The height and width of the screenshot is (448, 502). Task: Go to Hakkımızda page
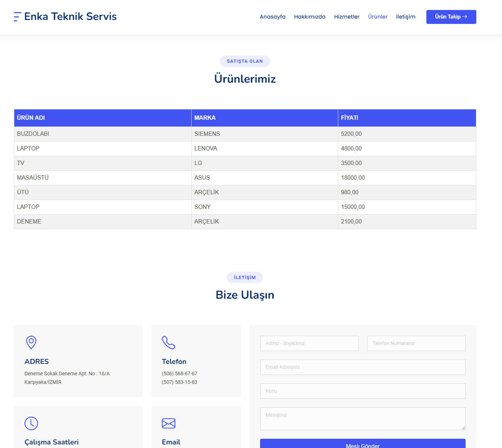click(x=309, y=17)
